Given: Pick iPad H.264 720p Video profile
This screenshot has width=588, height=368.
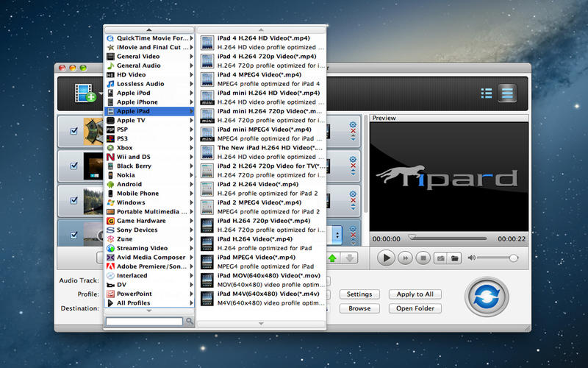Looking at the screenshot, I should (x=262, y=225).
